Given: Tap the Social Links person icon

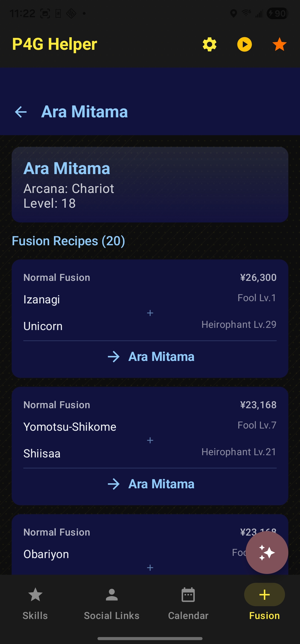Looking at the screenshot, I should 112,595.
